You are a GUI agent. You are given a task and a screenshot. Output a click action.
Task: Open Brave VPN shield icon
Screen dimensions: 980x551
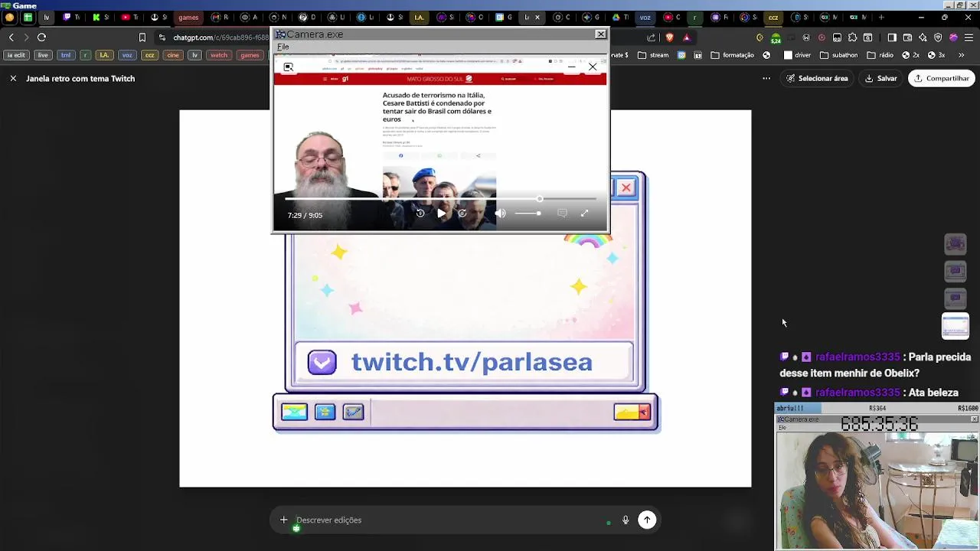(x=938, y=37)
